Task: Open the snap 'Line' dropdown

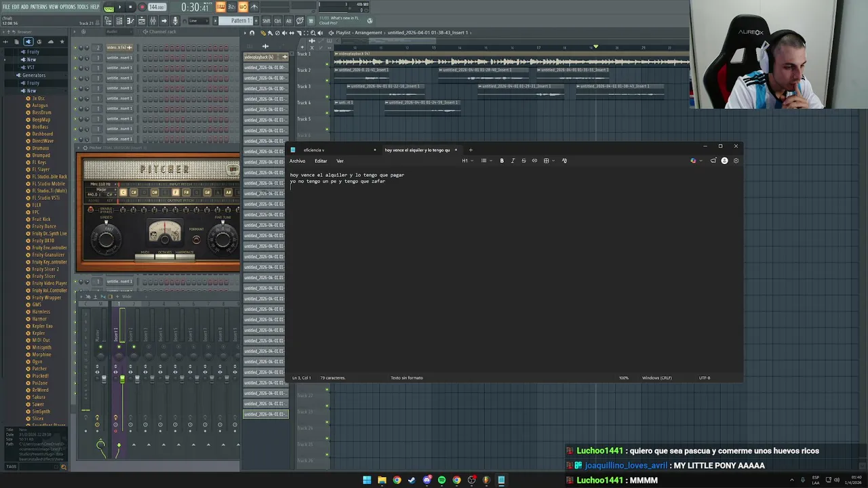Action: pos(199,21)
